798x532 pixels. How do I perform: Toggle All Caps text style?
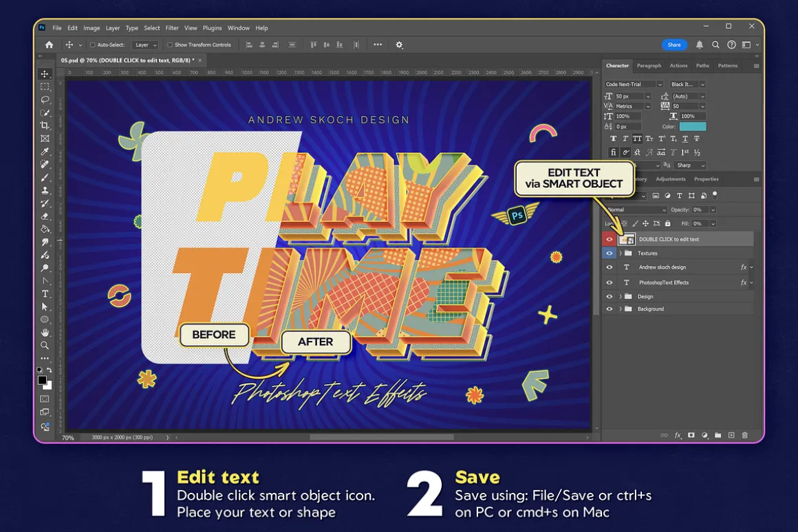(637, 138)
